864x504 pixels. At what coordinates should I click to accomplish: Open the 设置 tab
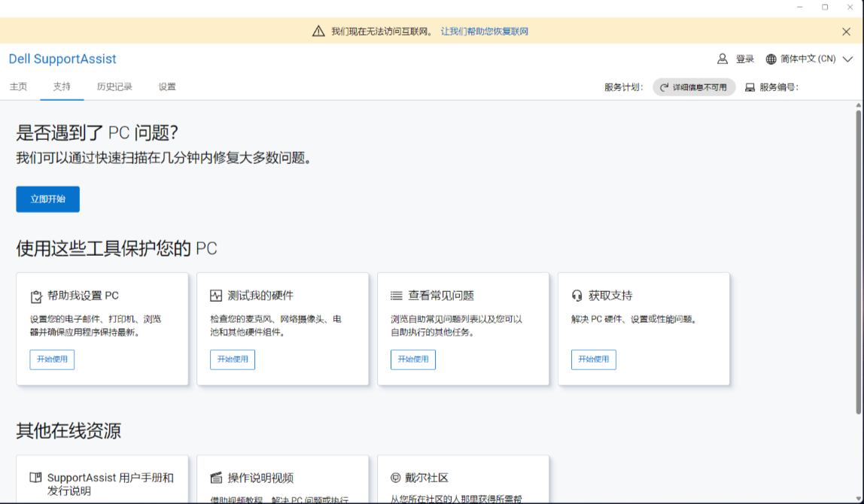167,87
